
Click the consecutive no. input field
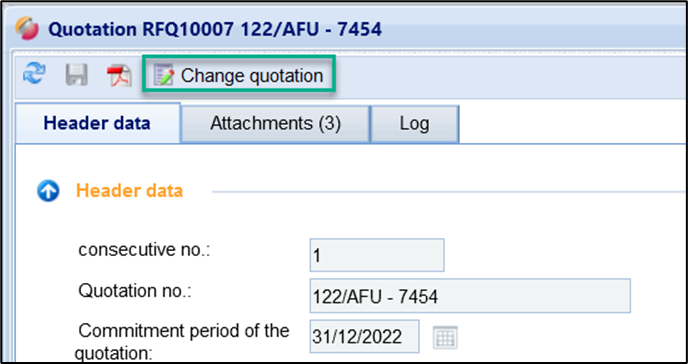(377, 255)
